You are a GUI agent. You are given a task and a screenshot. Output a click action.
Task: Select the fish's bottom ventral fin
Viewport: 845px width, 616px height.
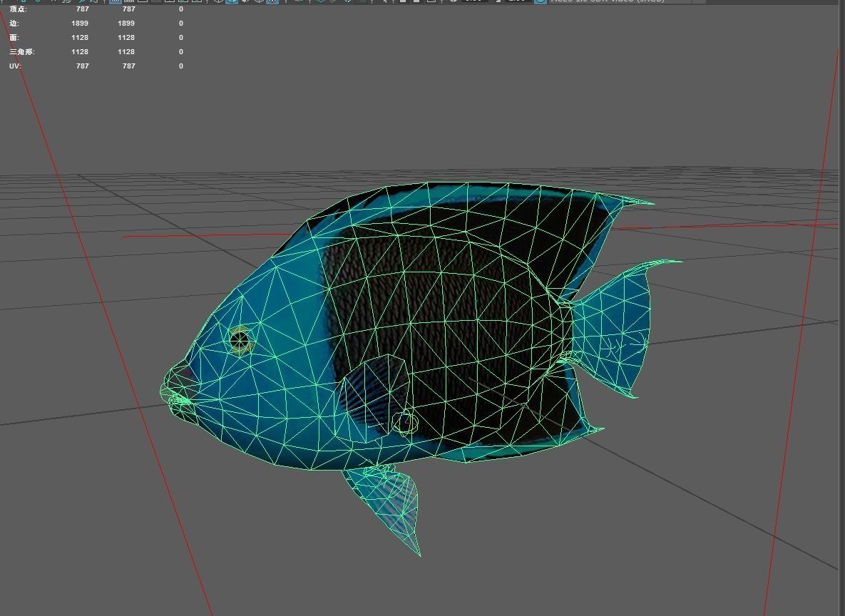[389, 505]
